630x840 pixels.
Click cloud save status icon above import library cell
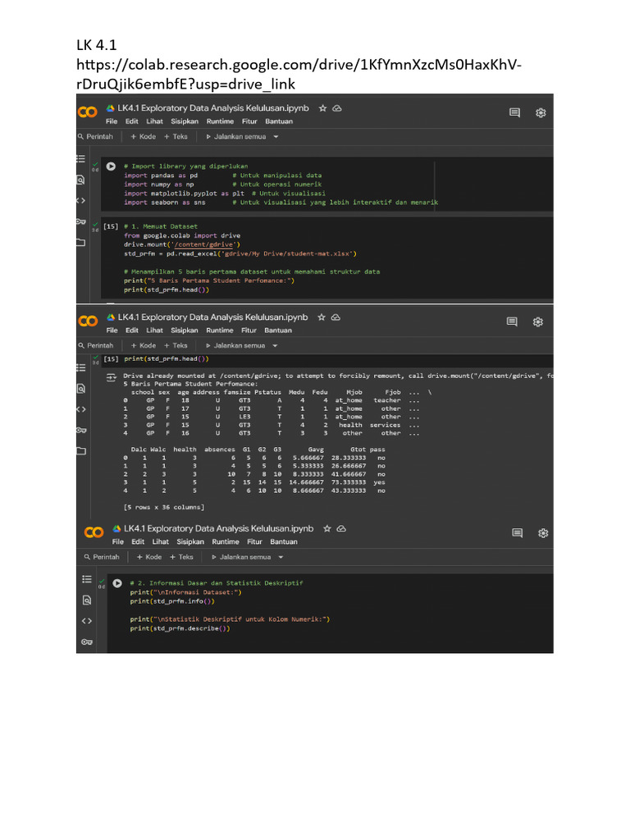pyautogui.click(x=337, y=108)
